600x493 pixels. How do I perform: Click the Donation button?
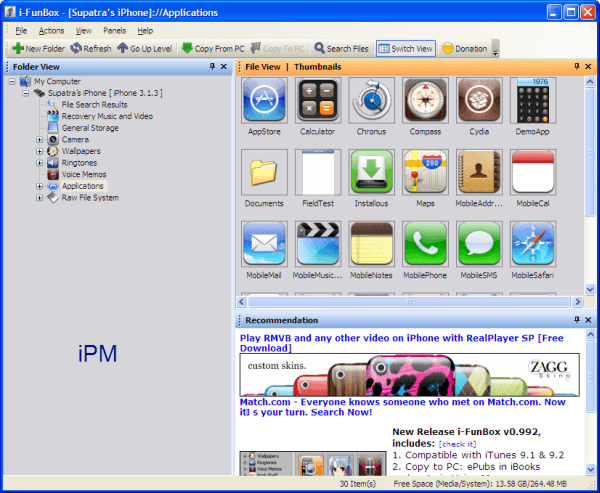pos(465,49)
